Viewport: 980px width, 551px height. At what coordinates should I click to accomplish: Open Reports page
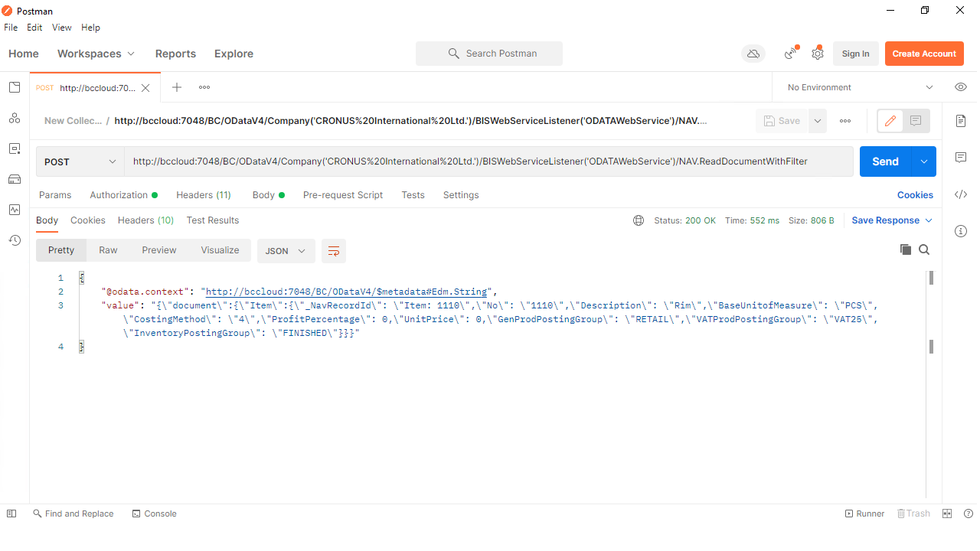click(175, 54)
